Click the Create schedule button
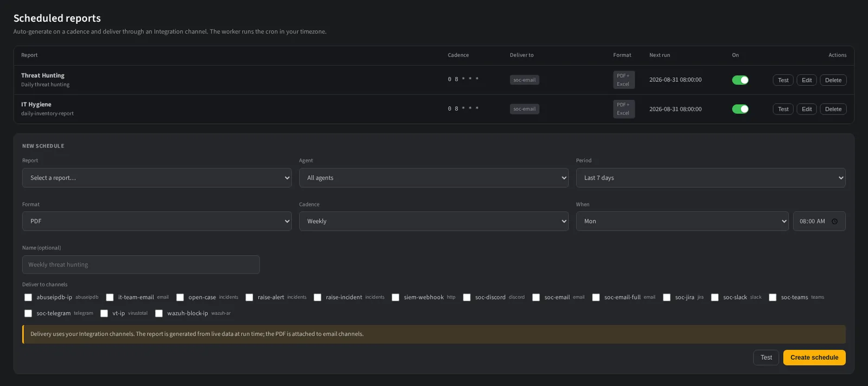The image size is (868, 386). click(814, 357)
